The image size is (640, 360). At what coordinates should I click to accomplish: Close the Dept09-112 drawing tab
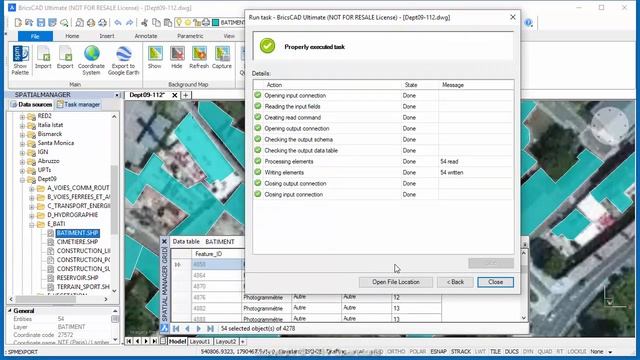pos(174,95)
